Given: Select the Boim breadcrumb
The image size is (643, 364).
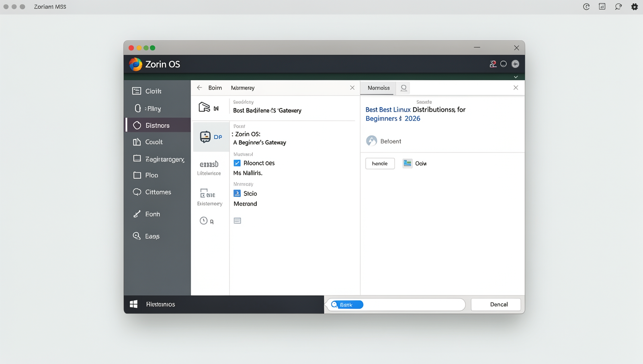Looking at the screenshot, I should coord(215,88).
